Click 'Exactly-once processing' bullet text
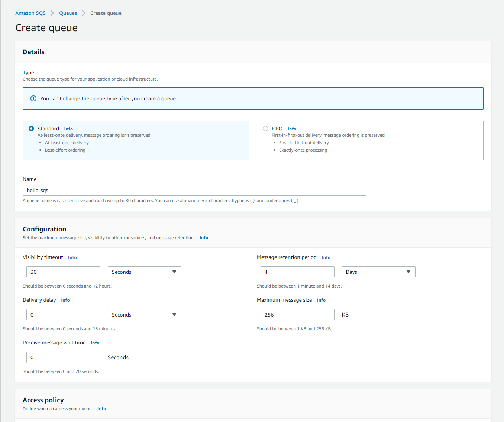The height and width of the screenshot is (422, 504). 303,150
